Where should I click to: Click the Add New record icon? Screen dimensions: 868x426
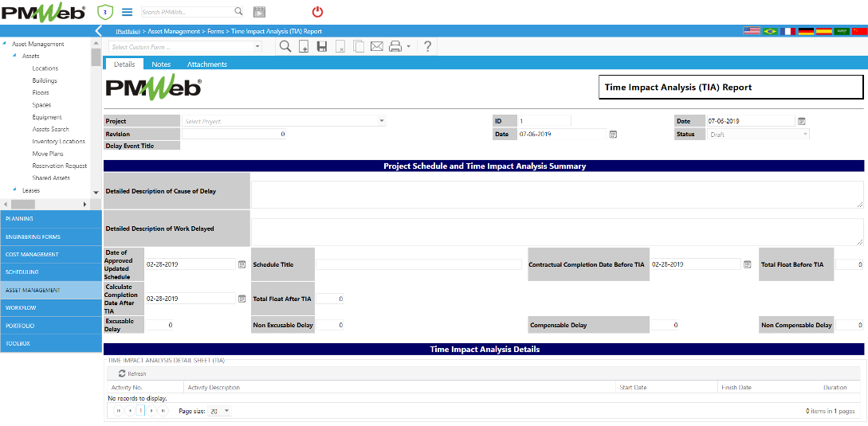click(304, 47)
